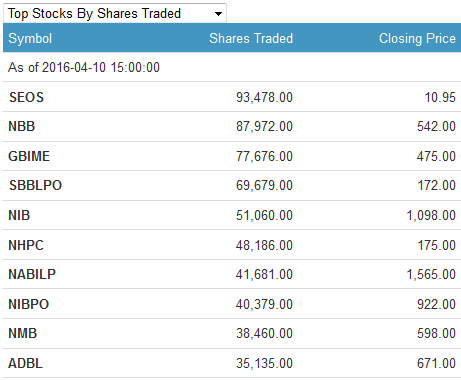Image resolution: width=461 pixels, height=380 pixels.
Task: Click the Symbol column header
Action: pyautogui.click(x=30, y=39)
